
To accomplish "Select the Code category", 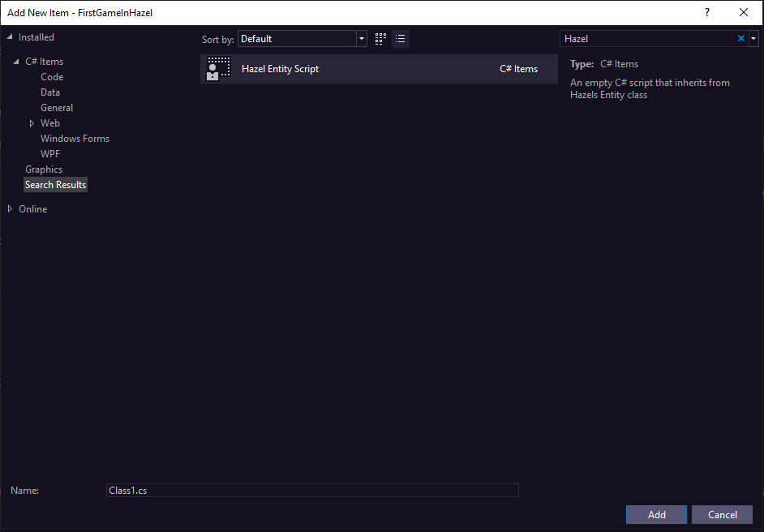I will point(52,77).
